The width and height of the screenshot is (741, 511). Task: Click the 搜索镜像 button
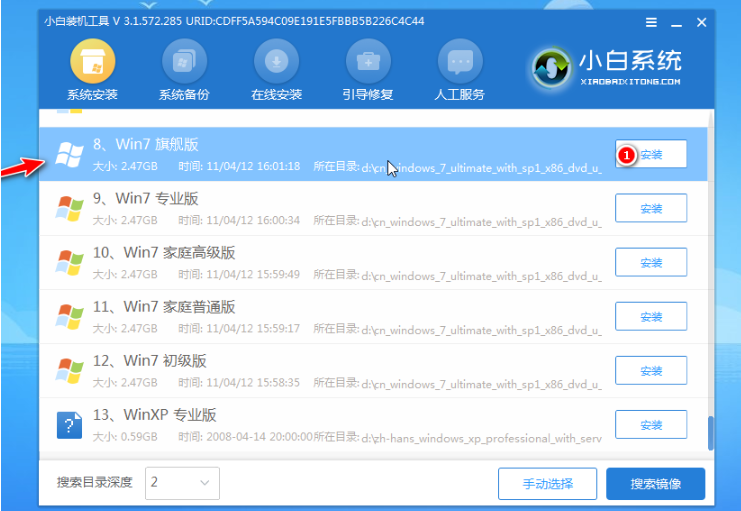(x=655, y=484)
